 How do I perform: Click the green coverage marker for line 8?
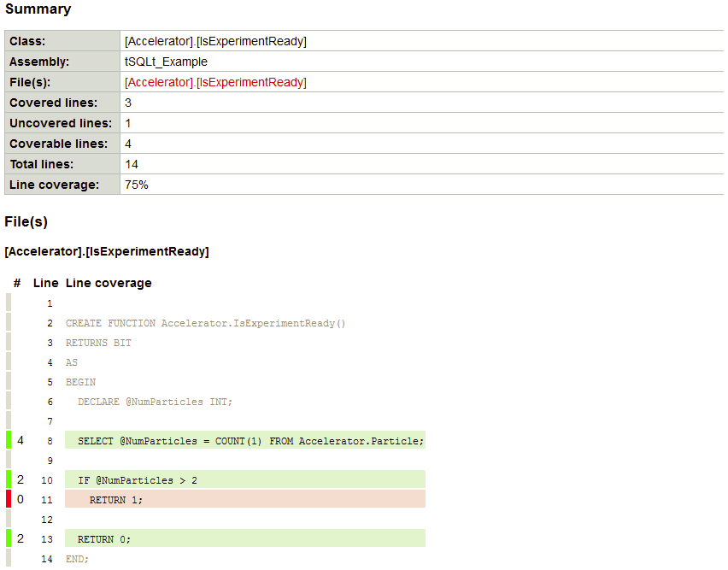click(9, 441)
